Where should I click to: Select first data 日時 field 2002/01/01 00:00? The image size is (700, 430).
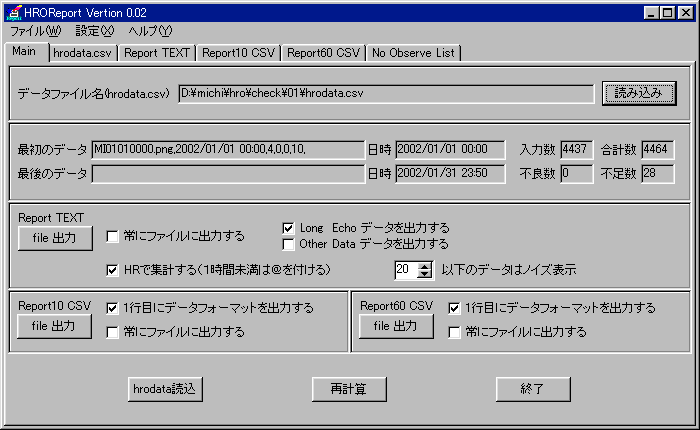[450, 150]
